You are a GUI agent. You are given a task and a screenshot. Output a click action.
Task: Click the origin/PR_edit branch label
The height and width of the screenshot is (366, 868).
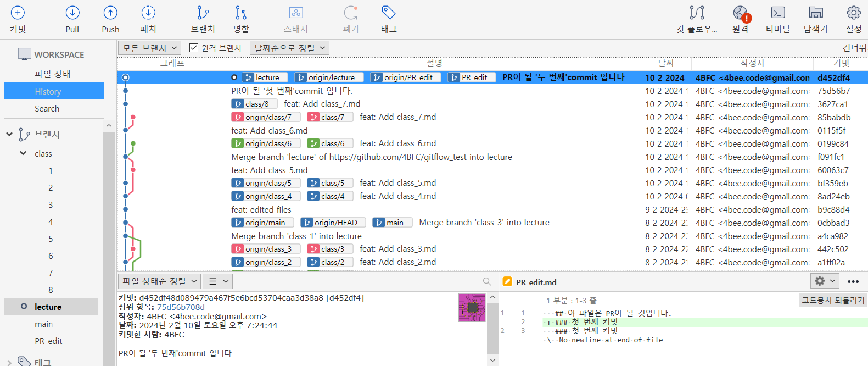click(407, 77)
